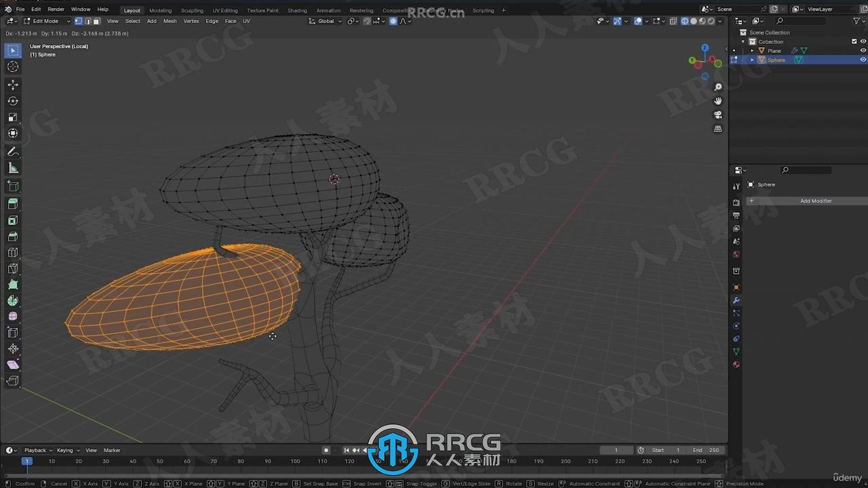Enable vertex select mode
The image size is (868, 488).
click(x=78, y=21)
